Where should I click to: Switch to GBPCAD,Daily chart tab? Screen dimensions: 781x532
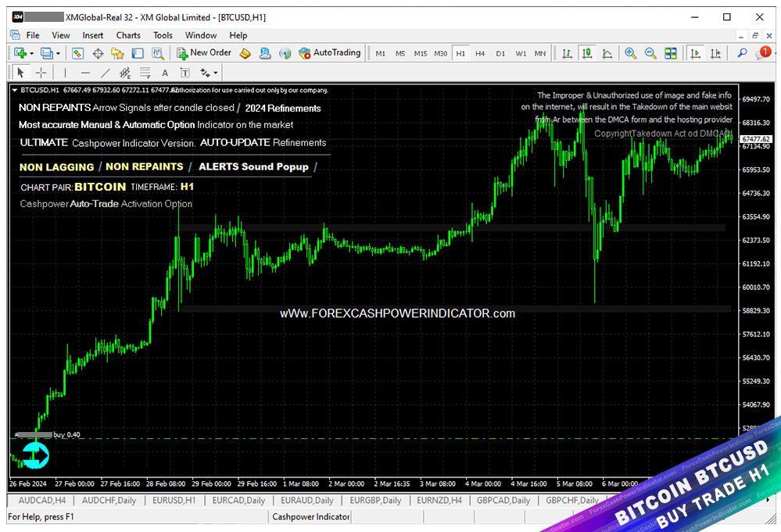[503, 500]
